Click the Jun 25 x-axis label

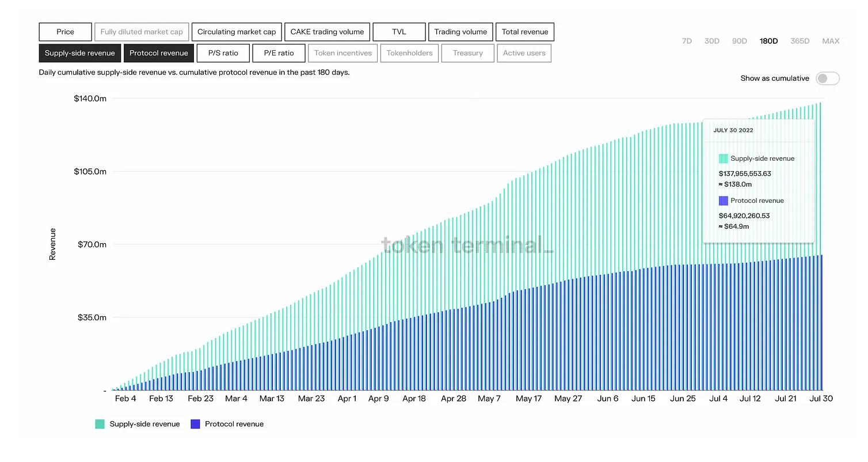tap(683, 398)
